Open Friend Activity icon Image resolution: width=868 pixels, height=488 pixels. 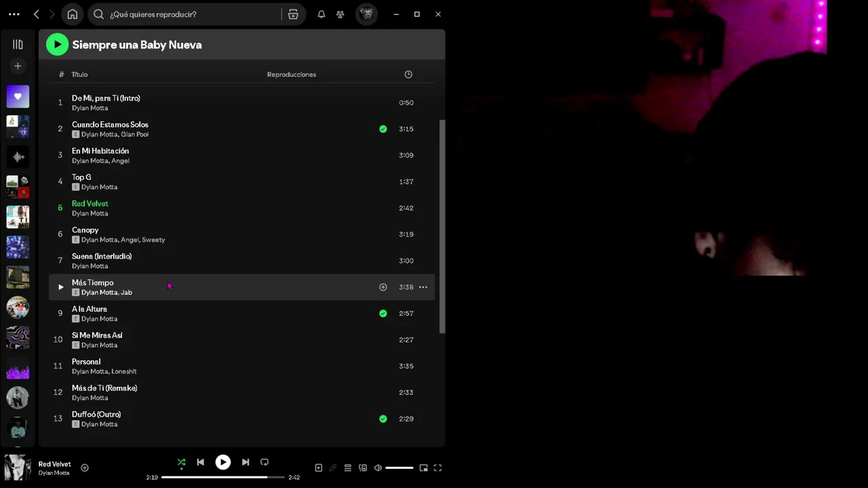pos(340,14)
